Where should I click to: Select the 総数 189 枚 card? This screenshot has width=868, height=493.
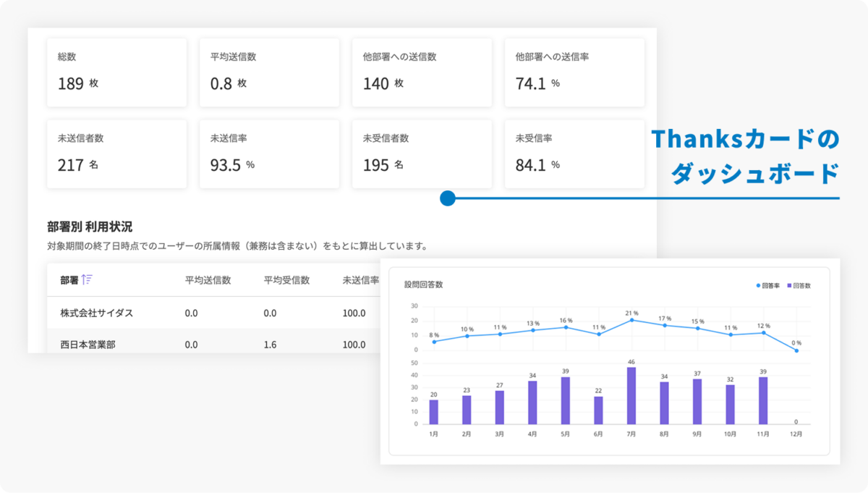click(116, 73)
